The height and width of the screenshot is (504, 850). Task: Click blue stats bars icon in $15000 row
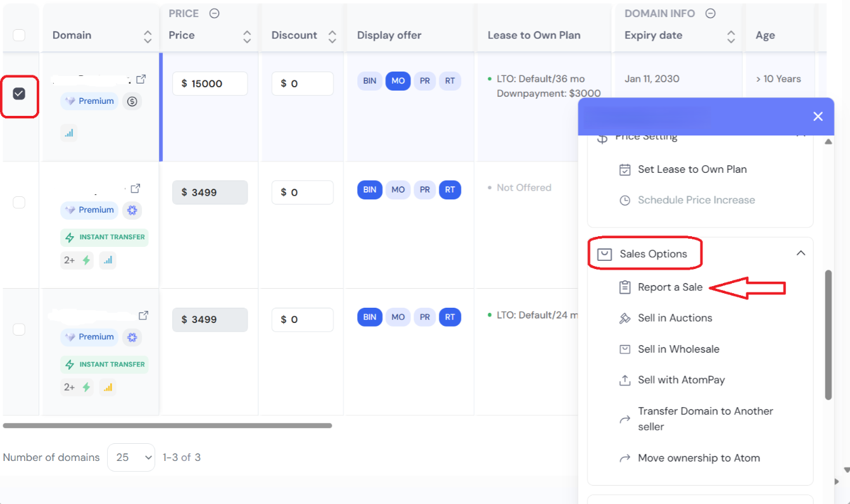pyautogui.click(x=69, y=133)
